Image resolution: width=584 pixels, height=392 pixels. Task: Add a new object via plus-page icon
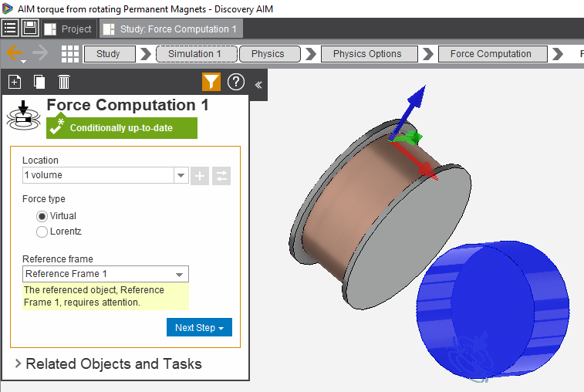[x=15, y=82]
